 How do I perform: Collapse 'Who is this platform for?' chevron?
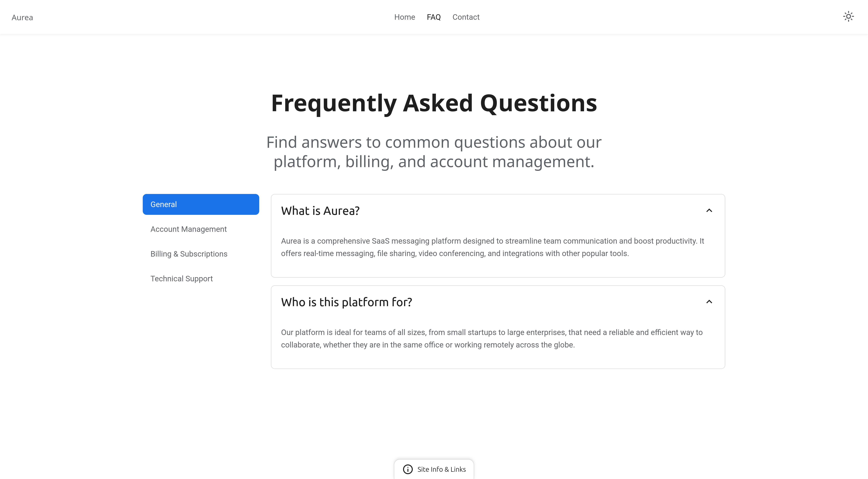coord(709,302)
